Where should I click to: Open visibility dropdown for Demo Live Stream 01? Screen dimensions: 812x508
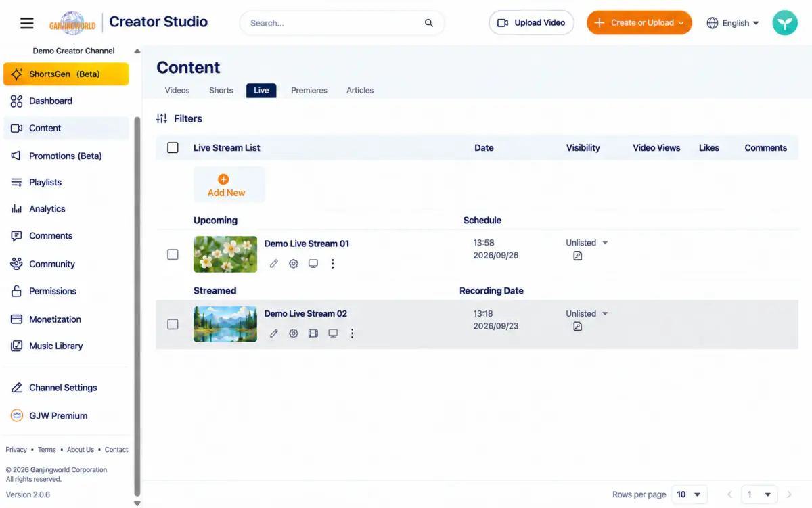pyautogui.click(x=587, y=243)
